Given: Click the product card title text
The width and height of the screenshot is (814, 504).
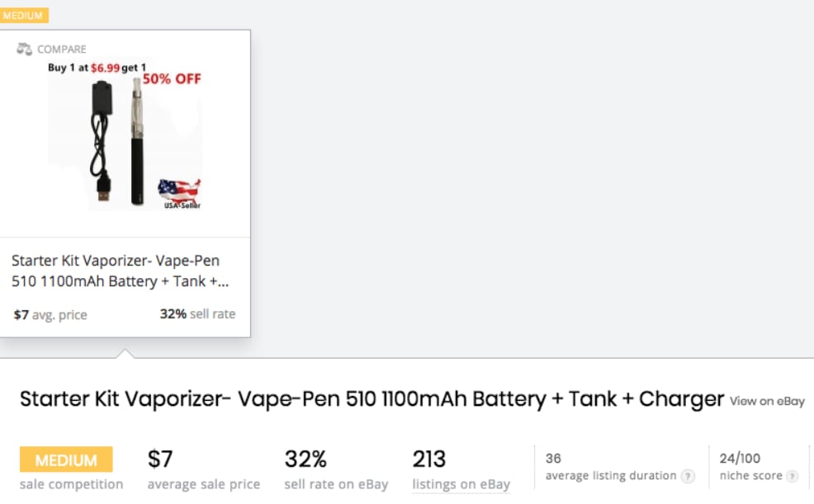Looking at the screenshot, I should point(120,271).
